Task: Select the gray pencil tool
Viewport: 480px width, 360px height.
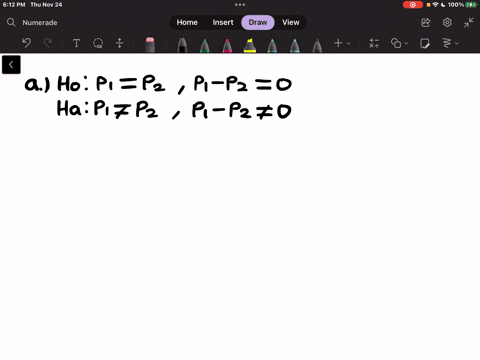Action: pyautogui.click(x=317, y=45)
